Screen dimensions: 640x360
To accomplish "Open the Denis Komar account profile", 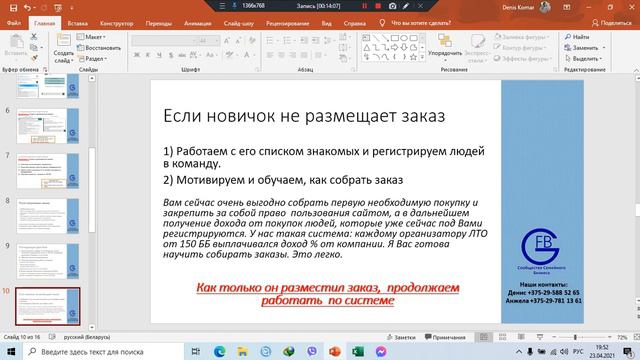I will click(527, 7).
